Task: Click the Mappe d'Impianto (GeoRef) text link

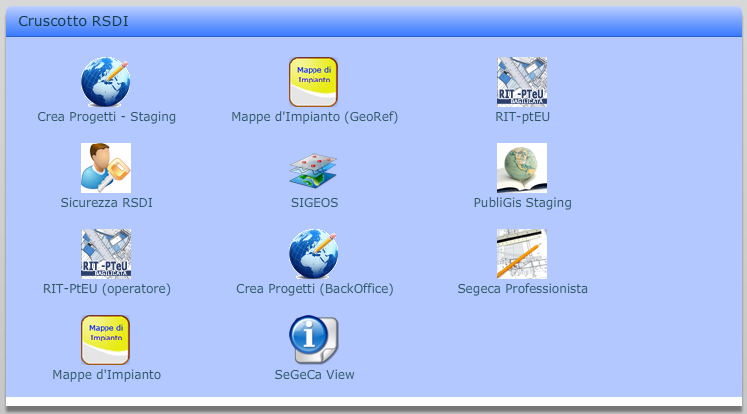Action: click(x=314, y=117)
